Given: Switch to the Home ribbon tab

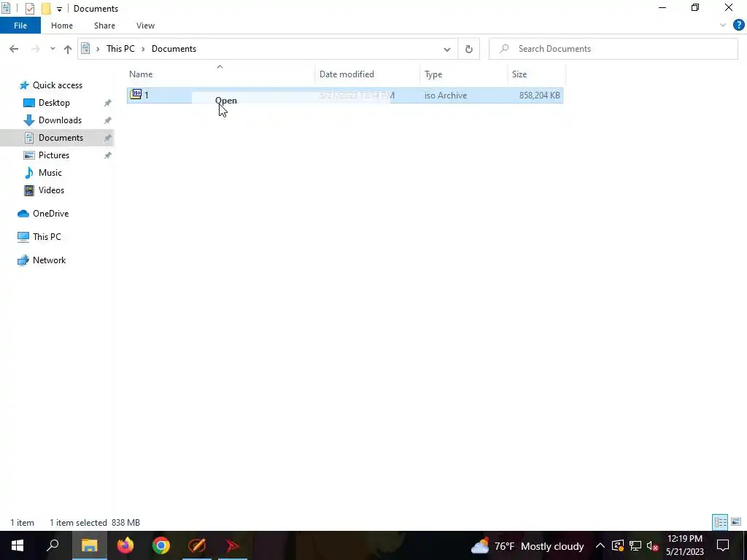Looking at the screenshot, I should [62, 26].
